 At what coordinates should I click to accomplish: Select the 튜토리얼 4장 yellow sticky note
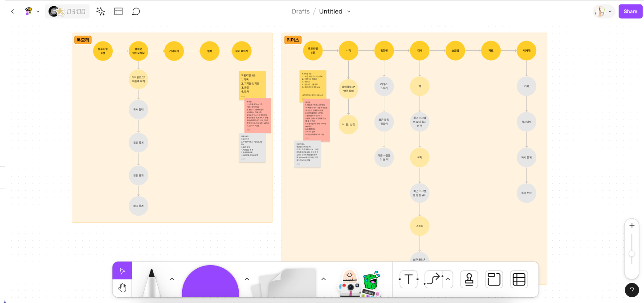pyautogui.click(x=253, y=85)
